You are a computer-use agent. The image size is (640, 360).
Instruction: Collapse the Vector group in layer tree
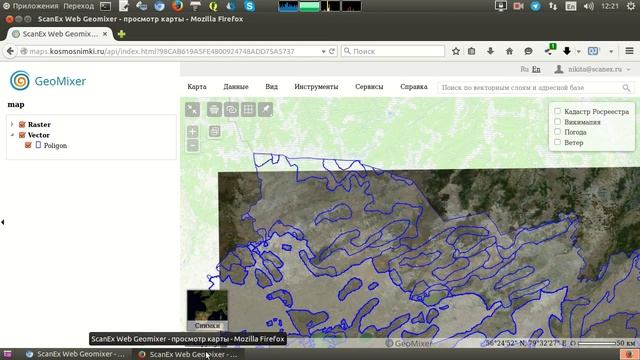[12, 135]
